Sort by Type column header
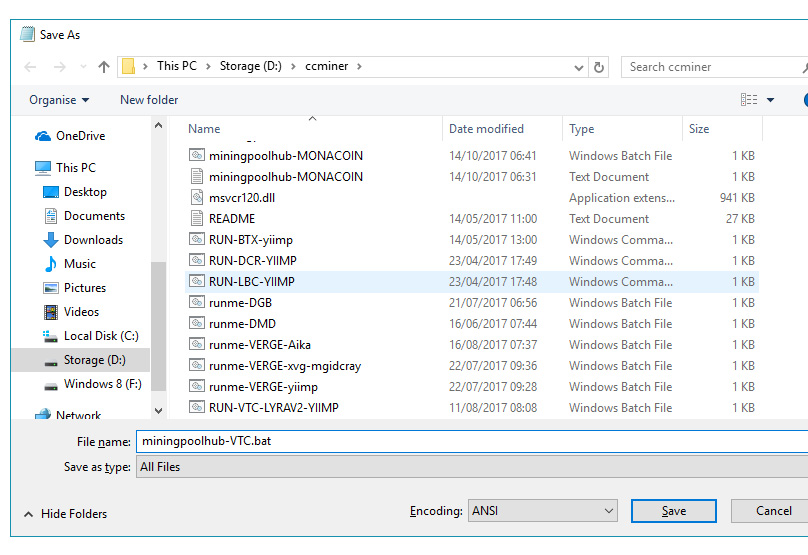This screenshot has height=555, width=808. [x=581, y=129]
